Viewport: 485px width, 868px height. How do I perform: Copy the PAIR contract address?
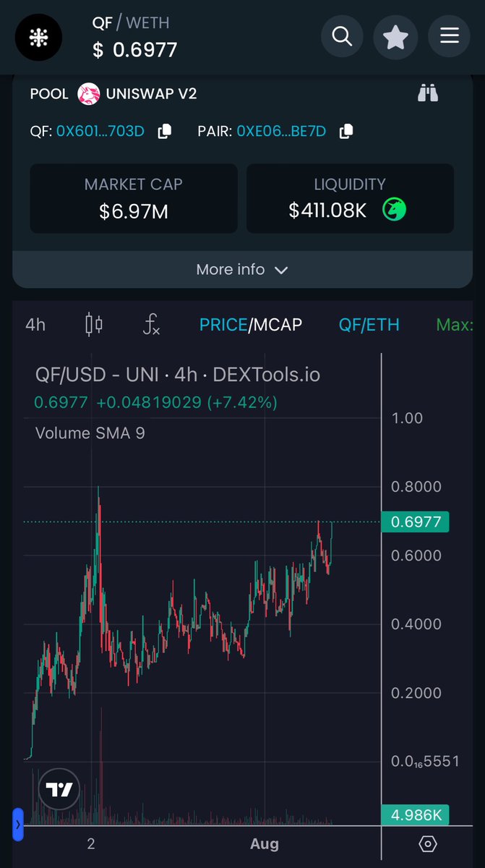[346, 131]
